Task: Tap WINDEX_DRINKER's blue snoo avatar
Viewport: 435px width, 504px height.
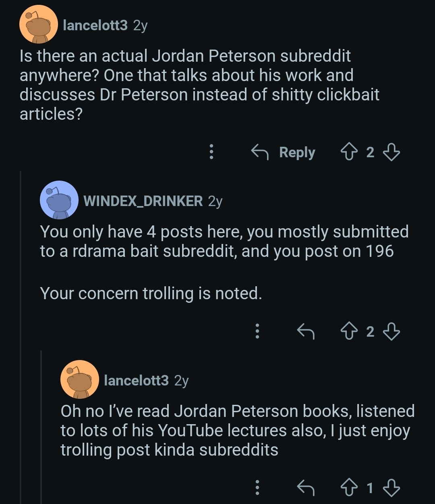Action: (59, 200)
